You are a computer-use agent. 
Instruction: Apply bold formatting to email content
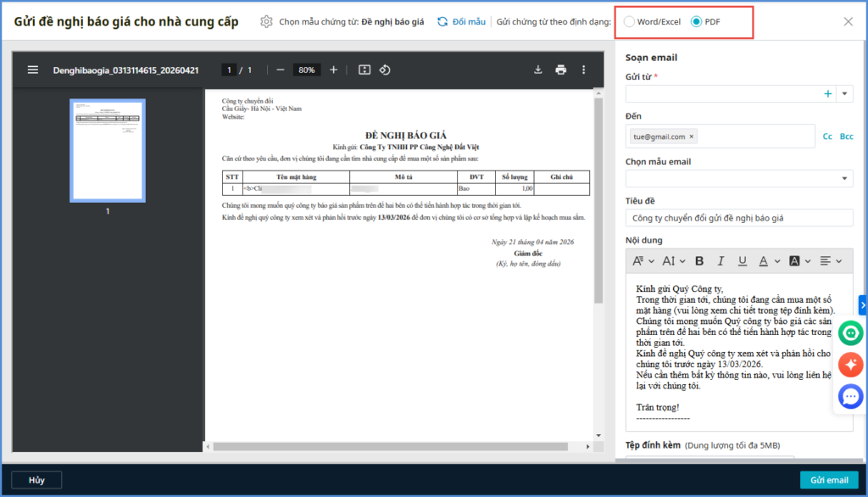click(x=699, y=261)
